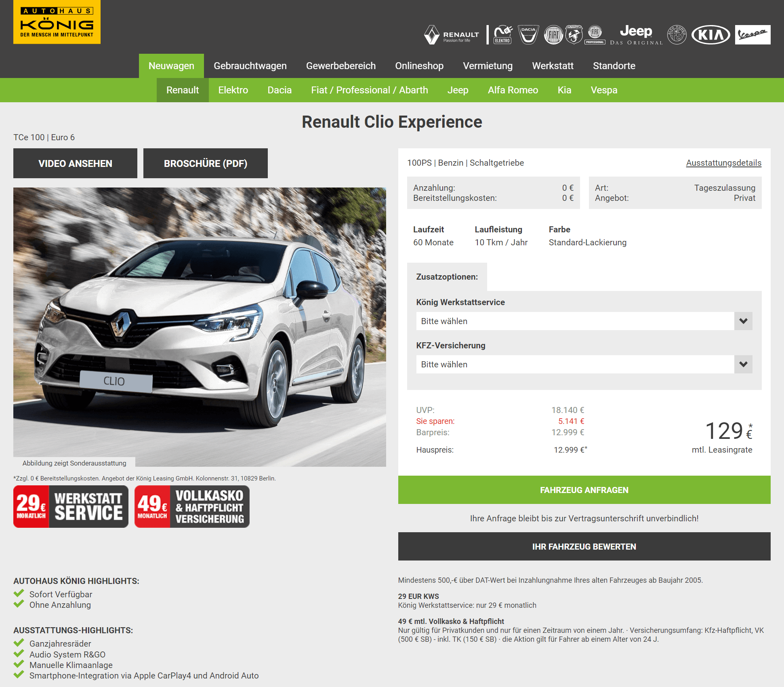This screenshot has width=784, height=687.
Task: Go to Werkstatt
Action: click(553, 66)
